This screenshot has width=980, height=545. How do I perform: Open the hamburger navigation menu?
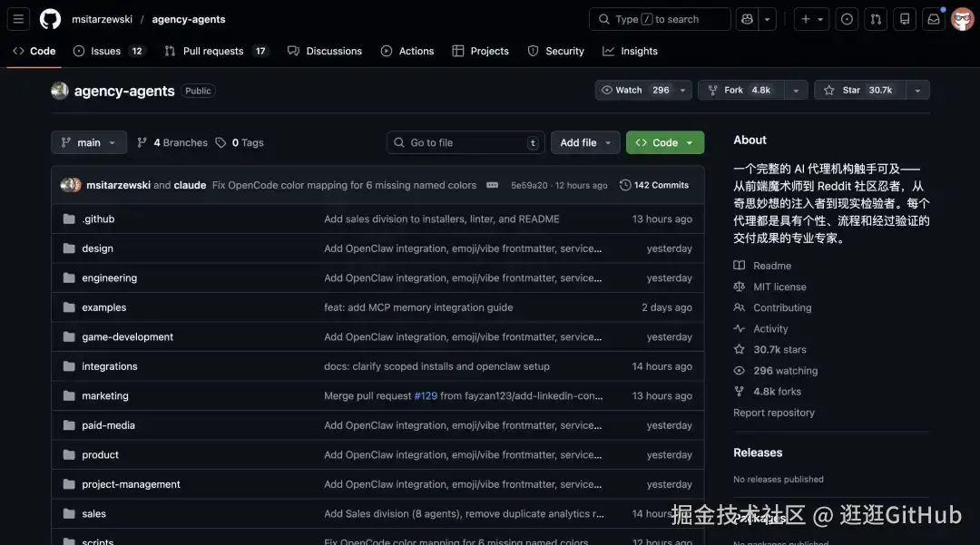tap(18, 19)
